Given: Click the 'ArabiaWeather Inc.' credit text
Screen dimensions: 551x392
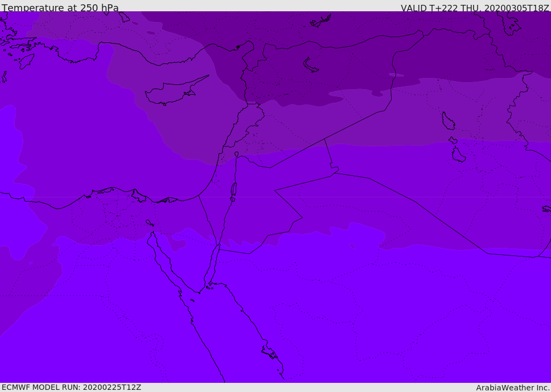Looking at the screenshot, I should pyautogui.click(x=513, y=388).
